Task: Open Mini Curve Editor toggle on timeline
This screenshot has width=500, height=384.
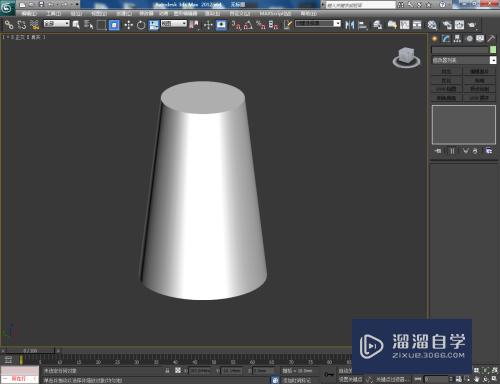Action: click(x=8, y=360)
